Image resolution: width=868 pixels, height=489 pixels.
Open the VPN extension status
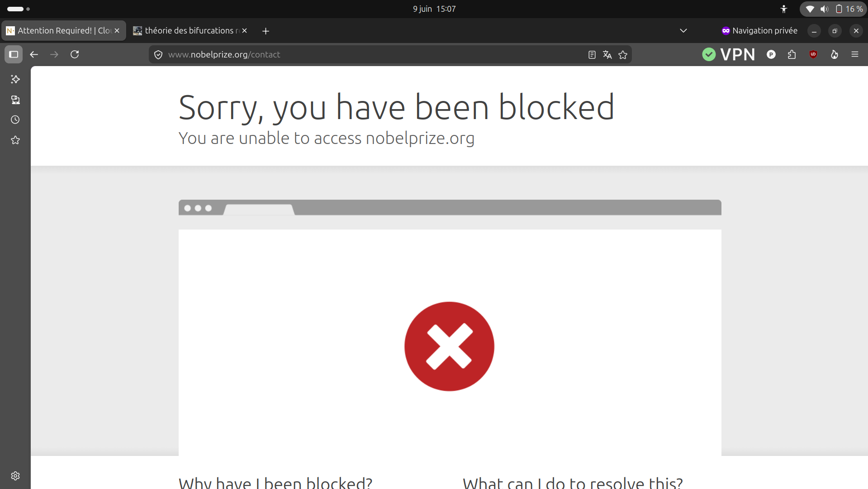tap(729, 54)
